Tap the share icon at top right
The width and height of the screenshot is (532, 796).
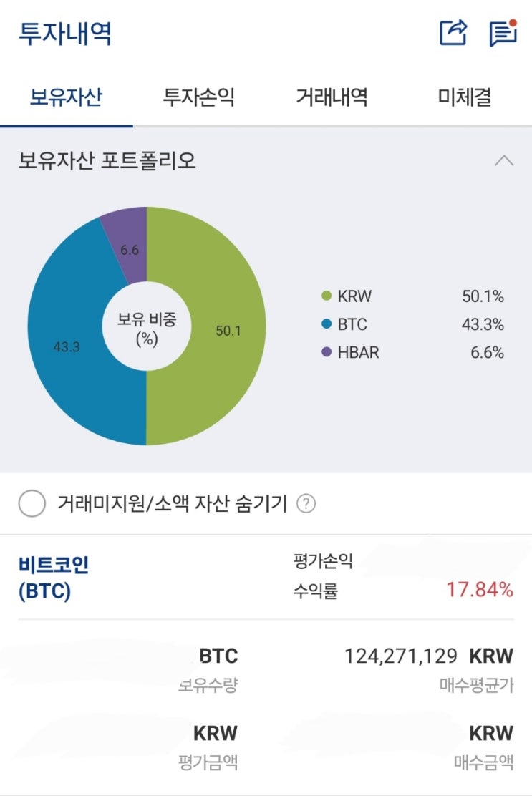coord(453,32)
